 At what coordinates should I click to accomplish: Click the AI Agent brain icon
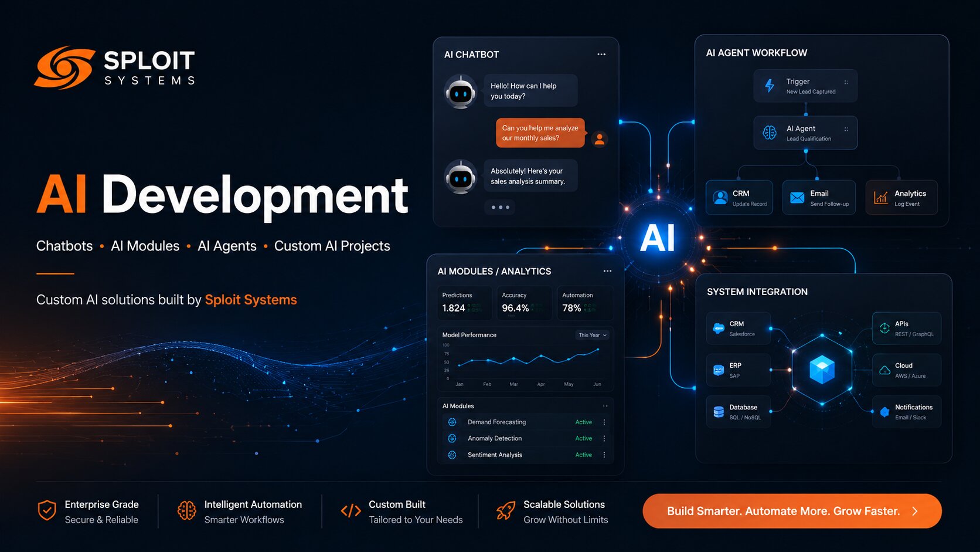pyautogui.click(x=770, y=133)
